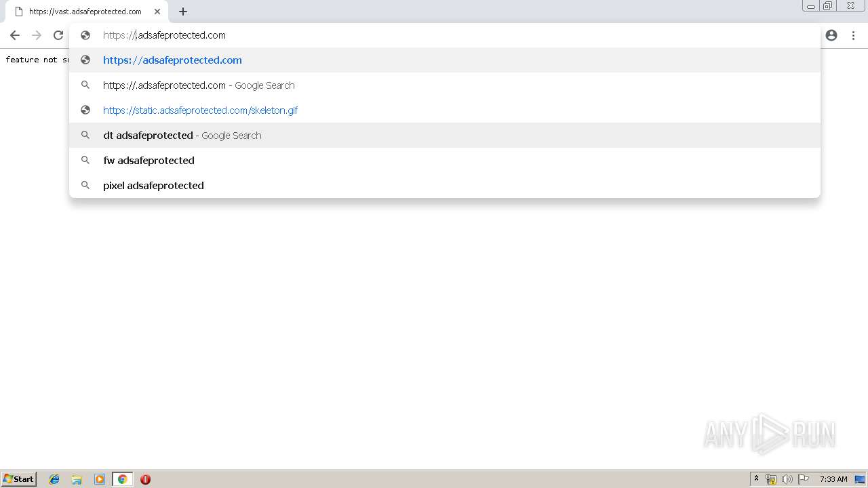This screenshot has width=868, height=488.
Task: Click the show desktop icon in the tray
Action: click(x=860, y=479)
